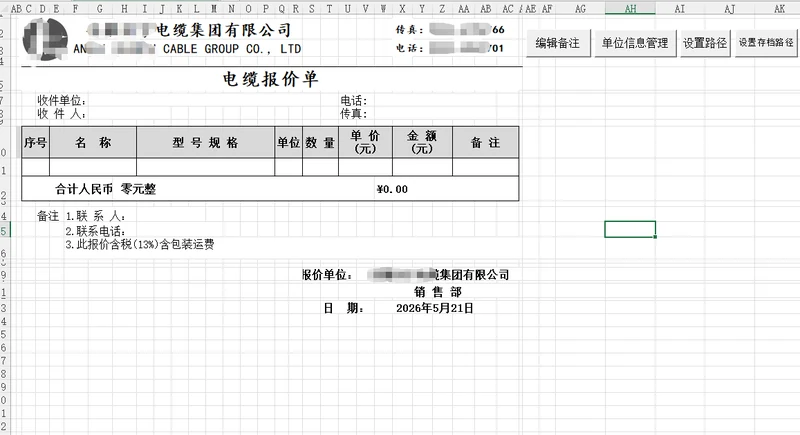Click the 电话 label beside 收件单位
The width and height of the screenshot is (800, 435).
point(354,100)
